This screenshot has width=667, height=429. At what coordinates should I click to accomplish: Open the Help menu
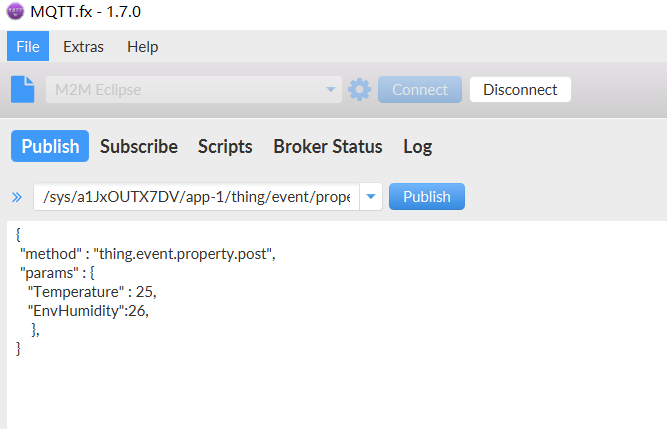(x=142, y=46)
